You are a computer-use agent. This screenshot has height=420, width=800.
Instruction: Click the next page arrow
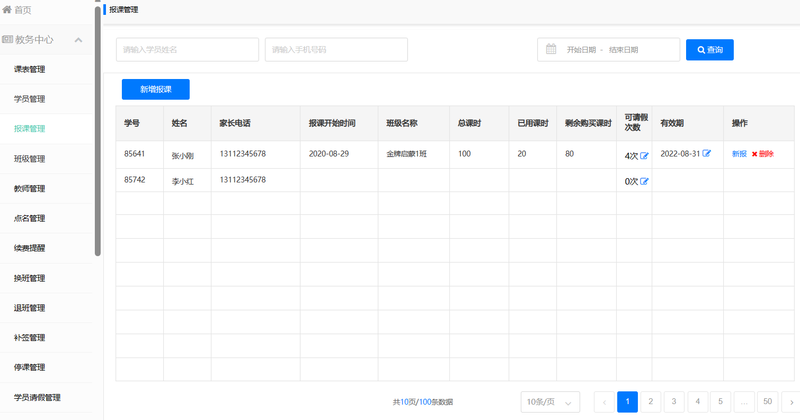coord(791,402)
